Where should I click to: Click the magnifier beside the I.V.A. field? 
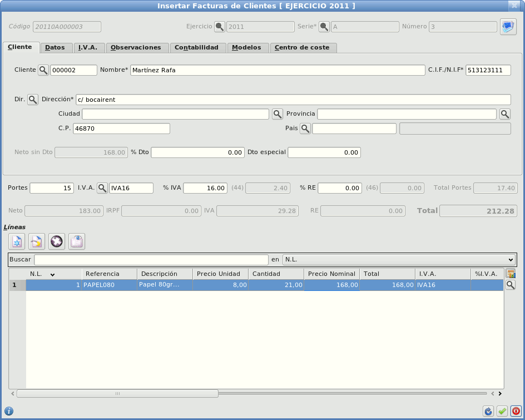(102, 188)
